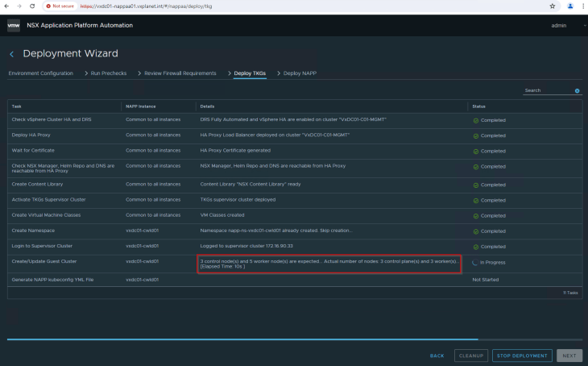The width and height of the screenshot is (588, 366).
Task: Click Completed check icon for Create Namespace
Action: [x=476, y=231]
